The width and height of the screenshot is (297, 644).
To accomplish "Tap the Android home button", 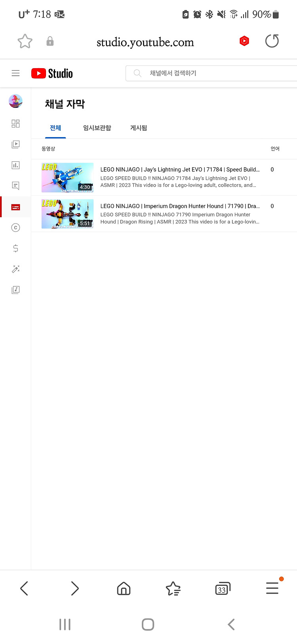I will click(148, 625).
